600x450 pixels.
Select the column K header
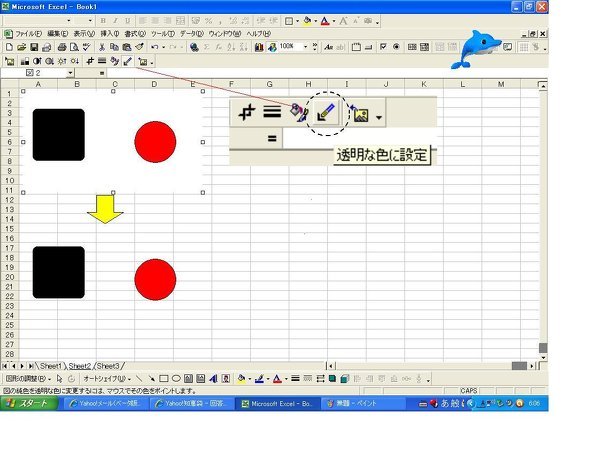click(x=424, y=84)
